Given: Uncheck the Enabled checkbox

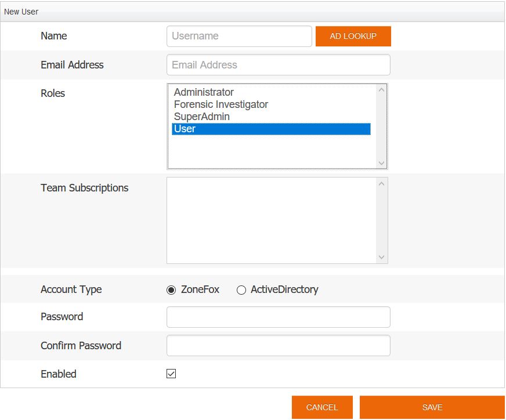Looking at the screenshot, I should pyautogui.click(x=171, y=374).
